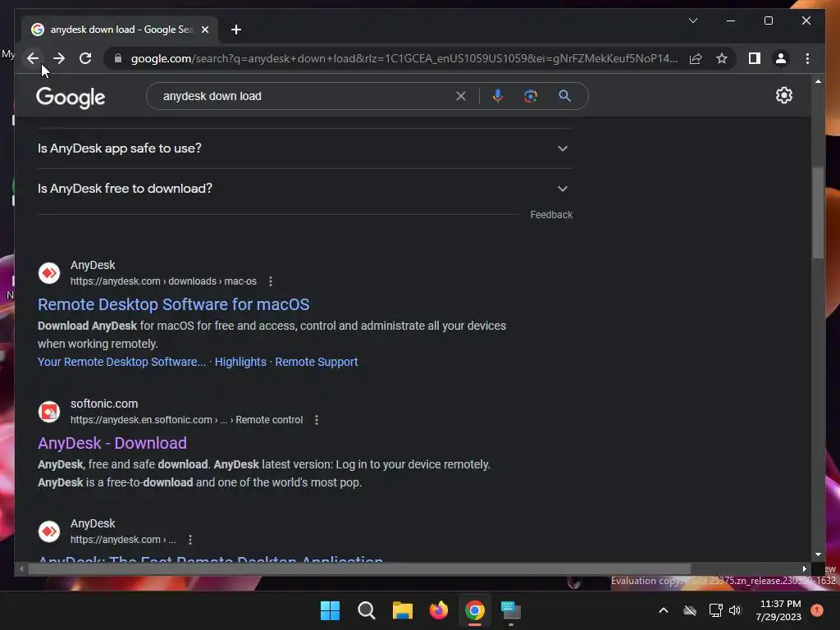Open Chrome three-dot menu
This screenshot has width=840, height=630.
807,58
